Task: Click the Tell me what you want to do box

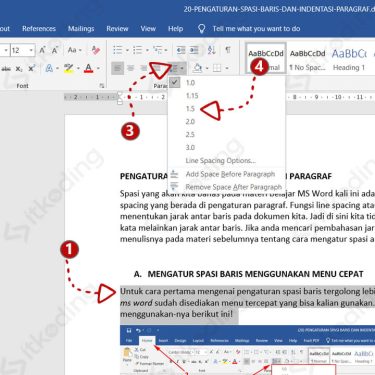Action: pyautogui.click(x=256, y=29)
